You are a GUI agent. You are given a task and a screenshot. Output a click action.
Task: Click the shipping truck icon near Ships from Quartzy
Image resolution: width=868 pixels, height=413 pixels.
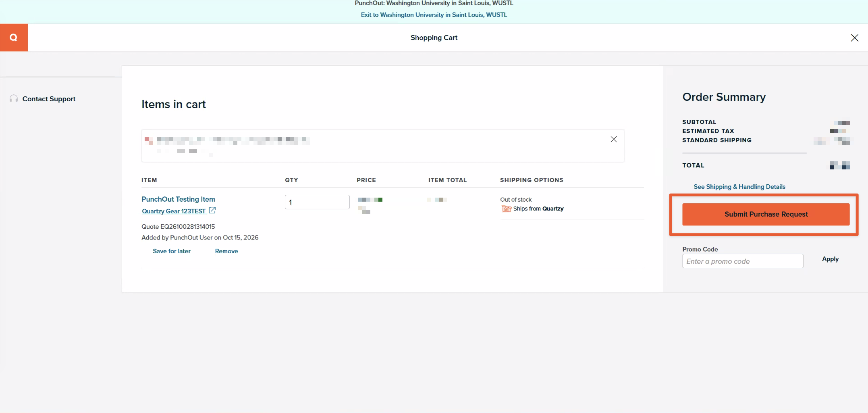(506, 209)
